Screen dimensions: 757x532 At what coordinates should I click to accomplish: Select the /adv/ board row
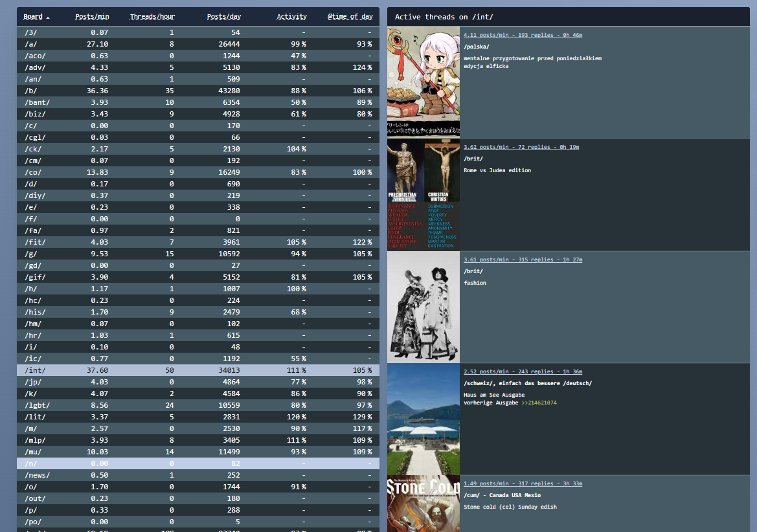tap(198, 67)
